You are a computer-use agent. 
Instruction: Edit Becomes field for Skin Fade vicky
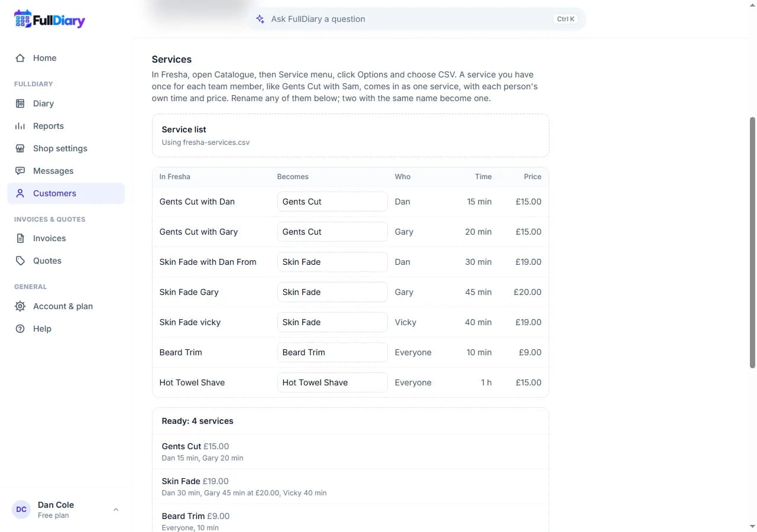(332, 322)
